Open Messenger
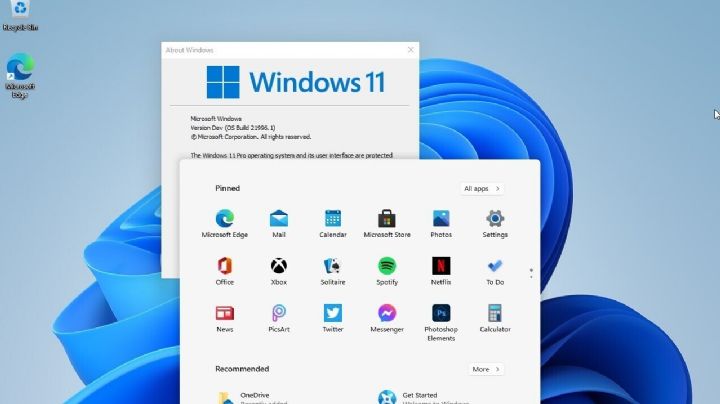Screen dimensions: 720x404 [x=387, y=319]
